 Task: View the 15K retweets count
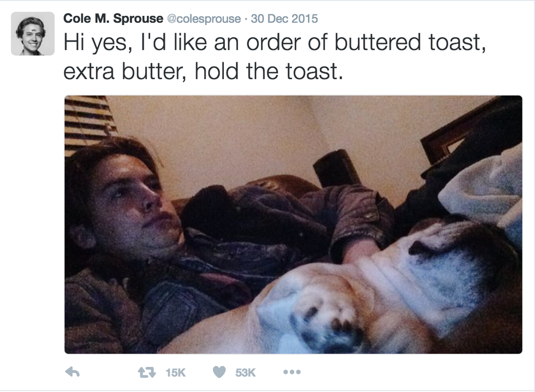pos(175,372)
